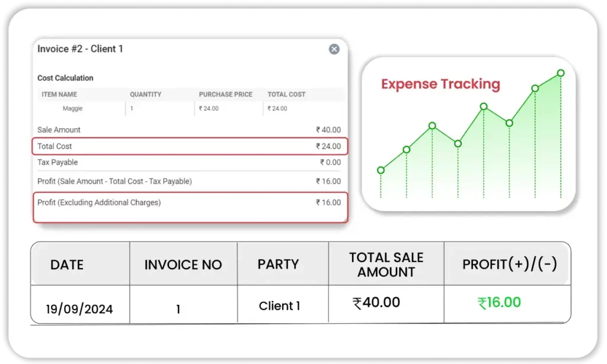Sort by ITEM NAME column header
This screenshot has width=607, height=364.
coord(59,94)
